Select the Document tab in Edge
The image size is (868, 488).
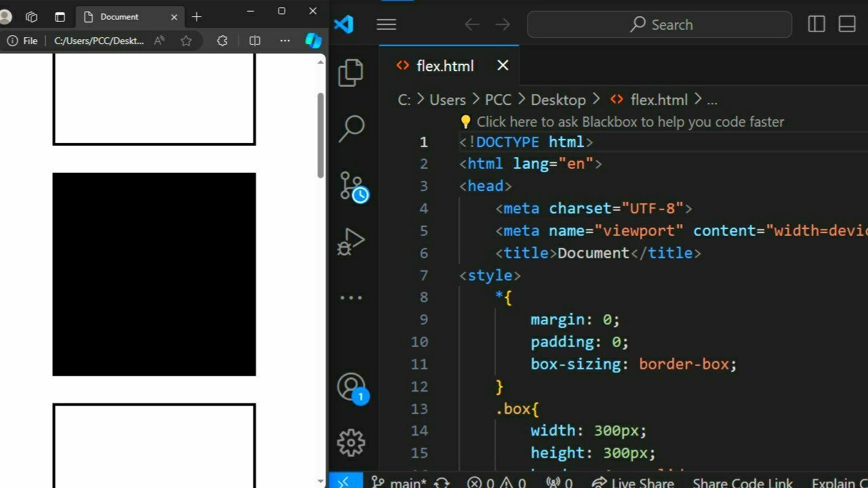(x=130, y=17)
